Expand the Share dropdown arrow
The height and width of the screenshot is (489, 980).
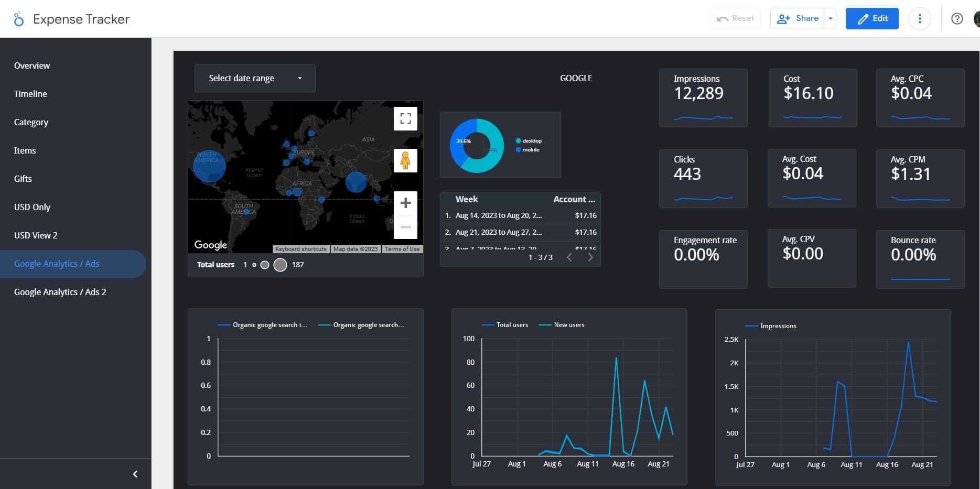pos(831,18)
